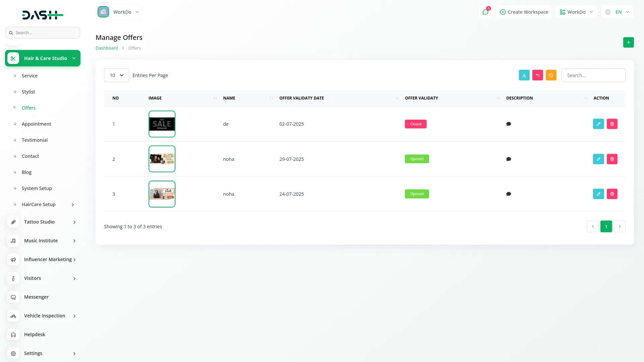
Task: Open entries per page dropdown
Action: point(116,75)
